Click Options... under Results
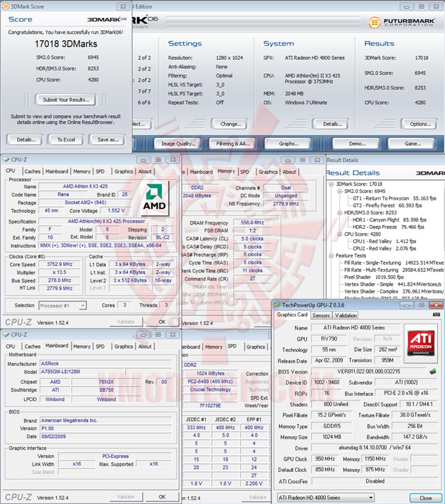 (420, 124)
